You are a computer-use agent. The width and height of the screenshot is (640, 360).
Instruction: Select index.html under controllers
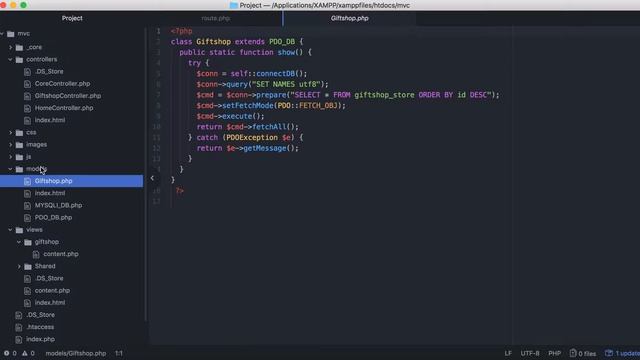point(50,120)
